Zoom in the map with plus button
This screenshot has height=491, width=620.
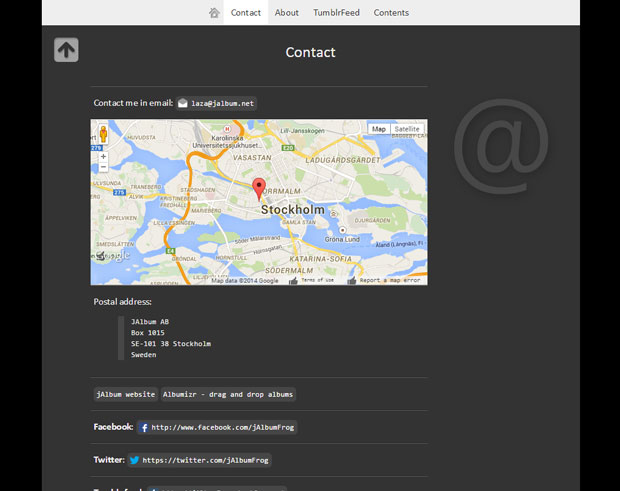pos(103,156)
